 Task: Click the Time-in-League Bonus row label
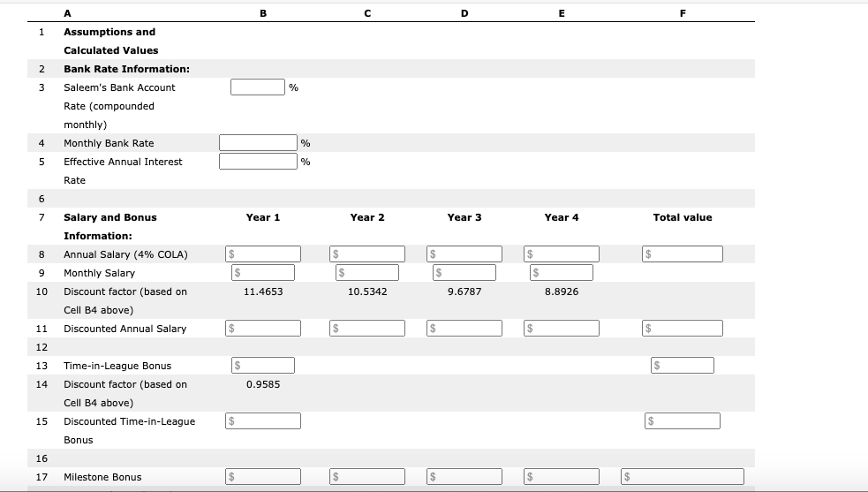coord(117,366)
